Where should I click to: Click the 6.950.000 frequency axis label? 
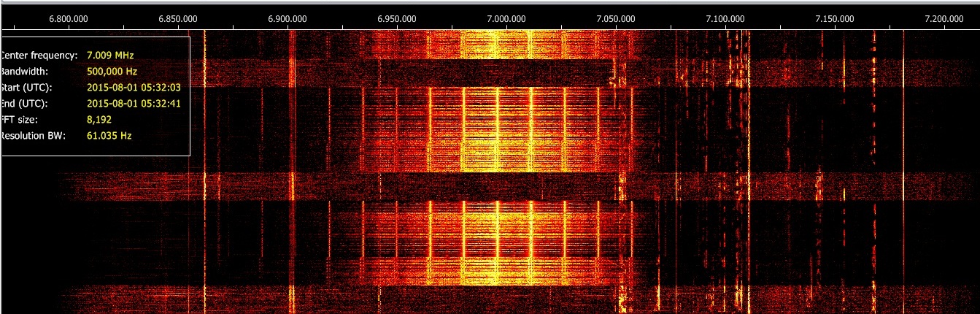coord(397,18)
